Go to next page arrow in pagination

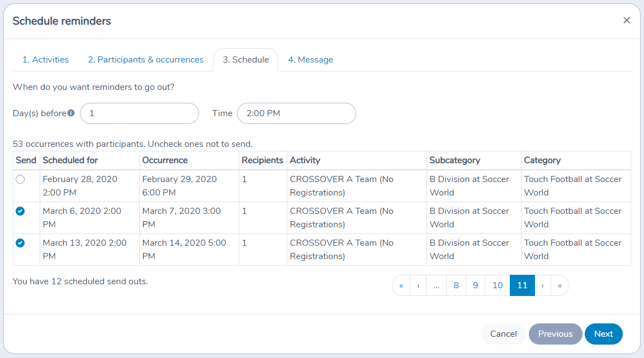543,285
